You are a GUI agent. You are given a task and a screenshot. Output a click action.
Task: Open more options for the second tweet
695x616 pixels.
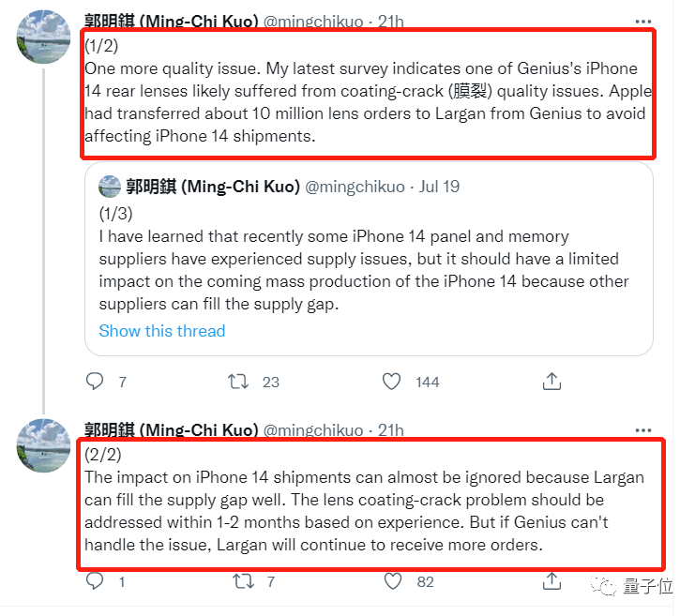click(642, 429)
